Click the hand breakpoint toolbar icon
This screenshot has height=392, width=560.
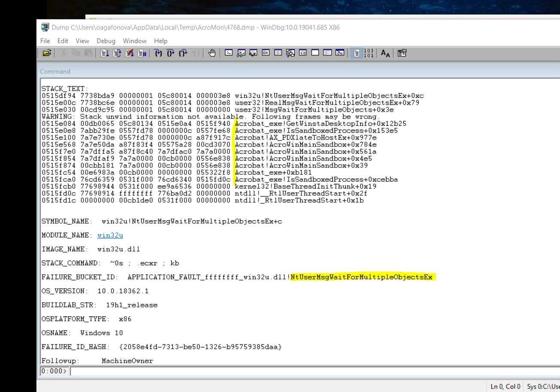click(x=212, y=53)
